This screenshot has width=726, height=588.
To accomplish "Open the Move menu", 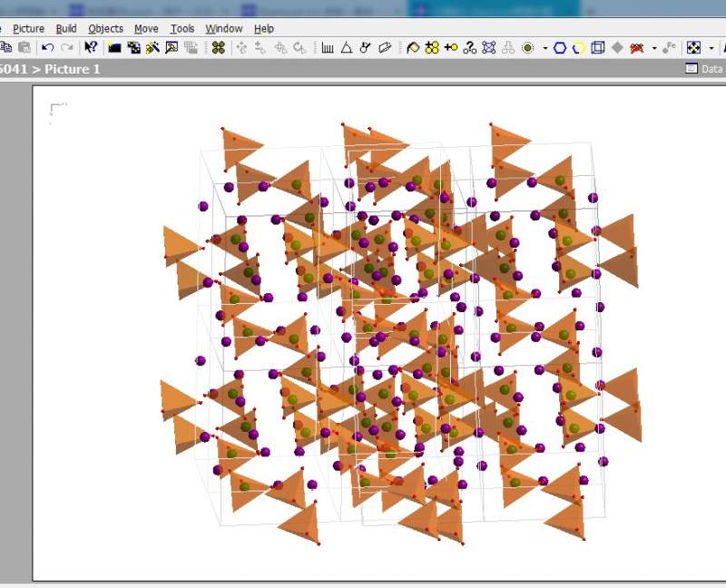I will coord(146,29).
